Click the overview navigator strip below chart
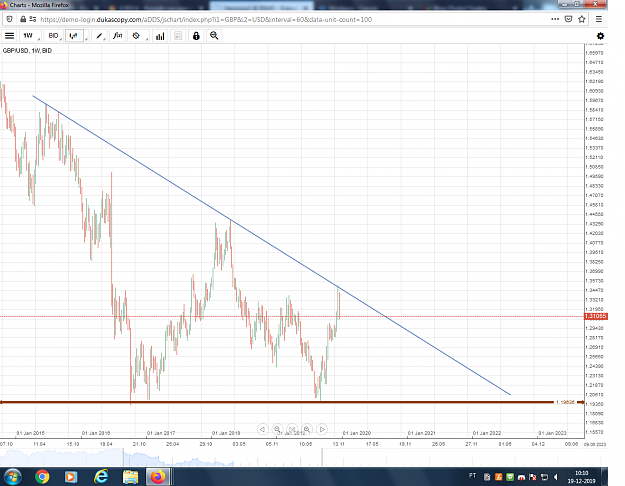The height and width of the screenshot is (486, 625). [x=304, y=457]
